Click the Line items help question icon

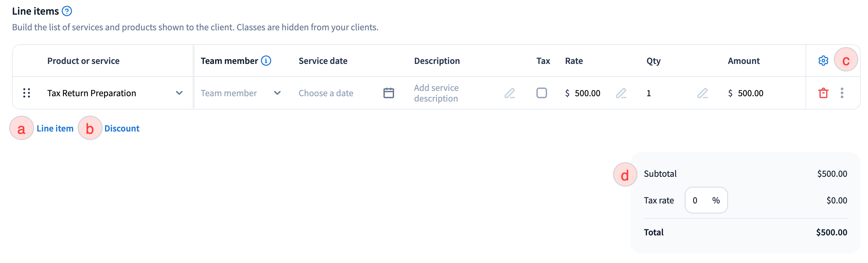[67, 11]
